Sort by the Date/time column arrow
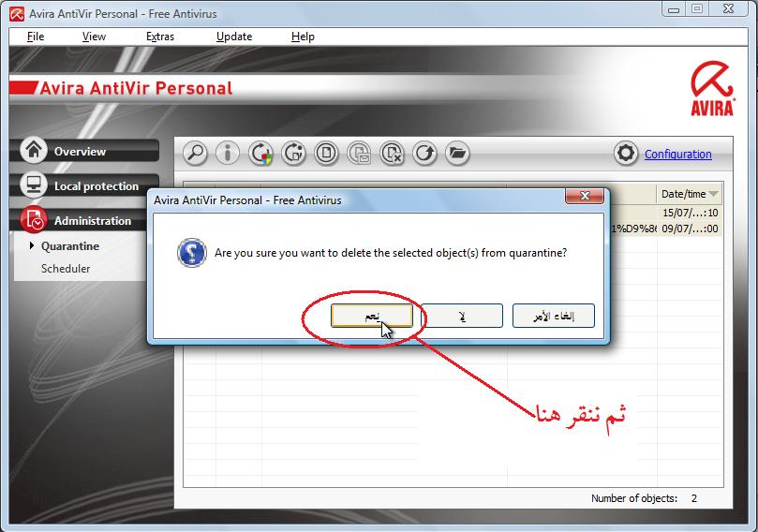 (713, 194)
